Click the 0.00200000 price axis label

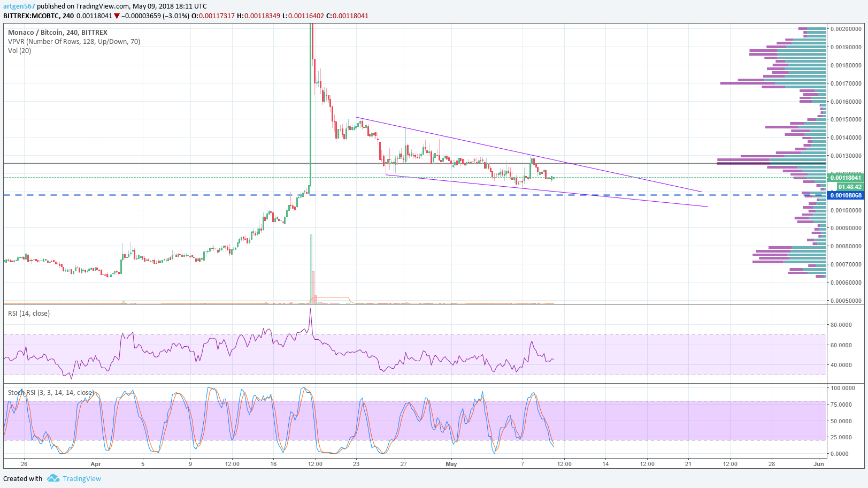846,29
